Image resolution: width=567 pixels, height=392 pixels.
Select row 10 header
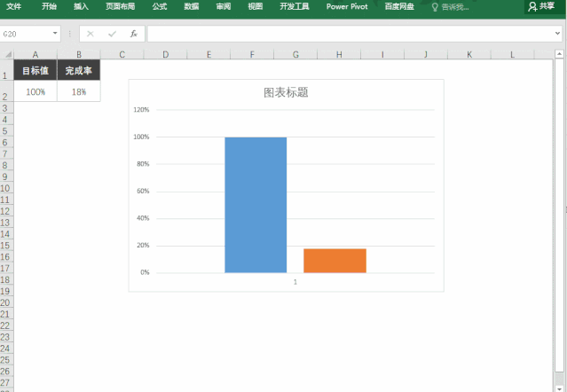pyautogui.click(x=6, y=188)
